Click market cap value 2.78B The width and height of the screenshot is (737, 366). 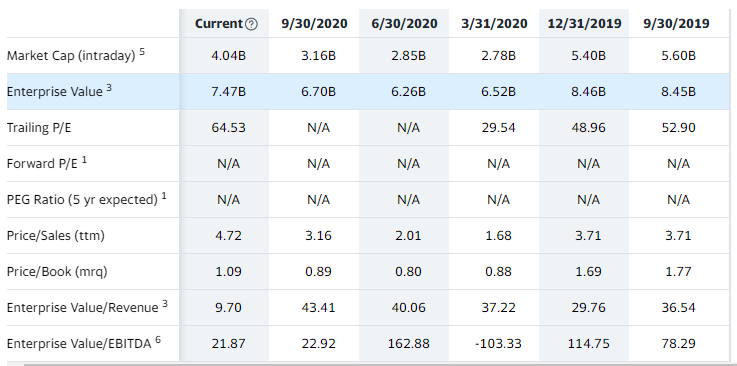point(498,55)
